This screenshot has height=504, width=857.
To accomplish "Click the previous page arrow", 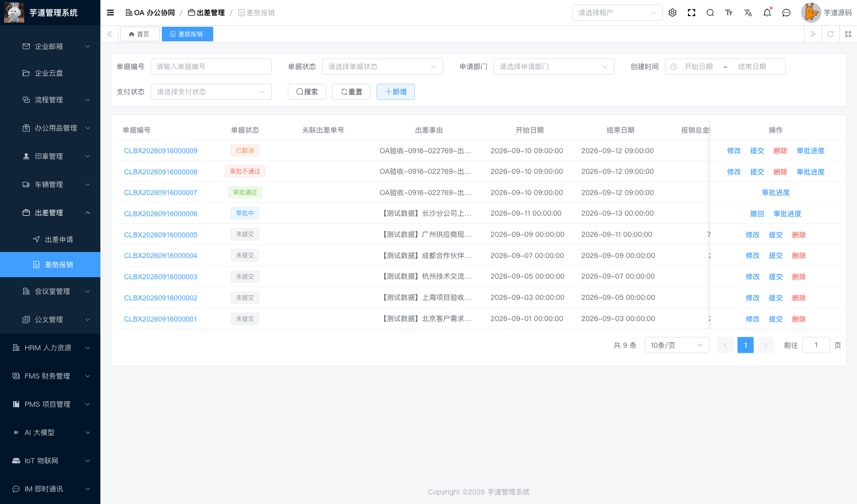I will coord(725,345).
